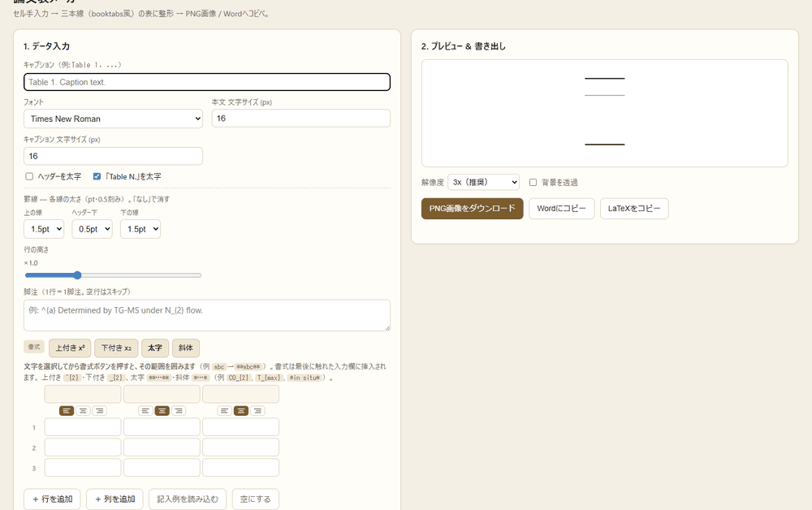Viewport: 812px width, 510px height.
Task: Apply superscript 上付き x² formatting
Action: 70,348
